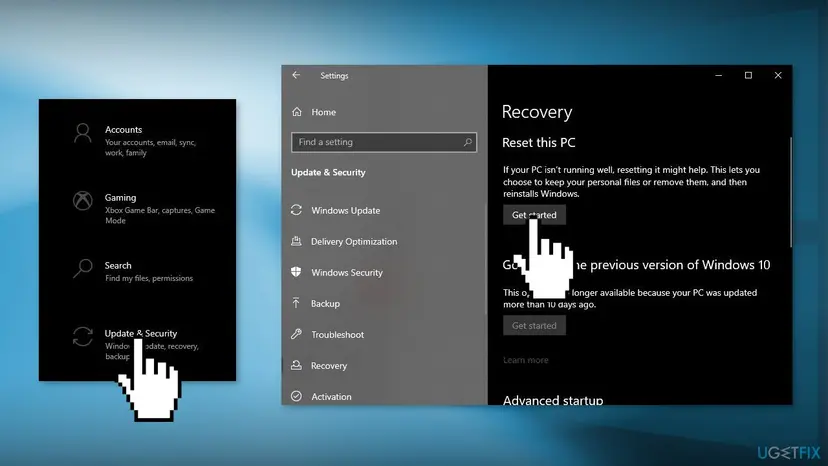Click the Reset this PC heading
This screenshot has height=466, width=828.
(x=538, y=143)
